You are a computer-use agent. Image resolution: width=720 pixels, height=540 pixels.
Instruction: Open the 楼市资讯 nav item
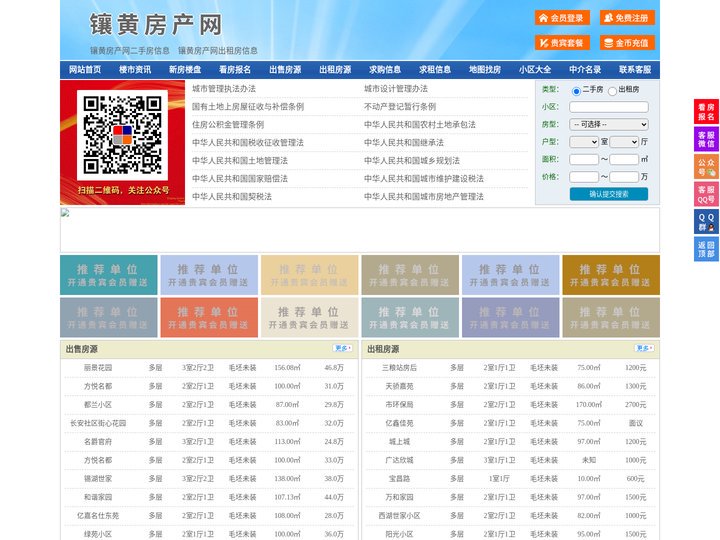pos(135,70)
